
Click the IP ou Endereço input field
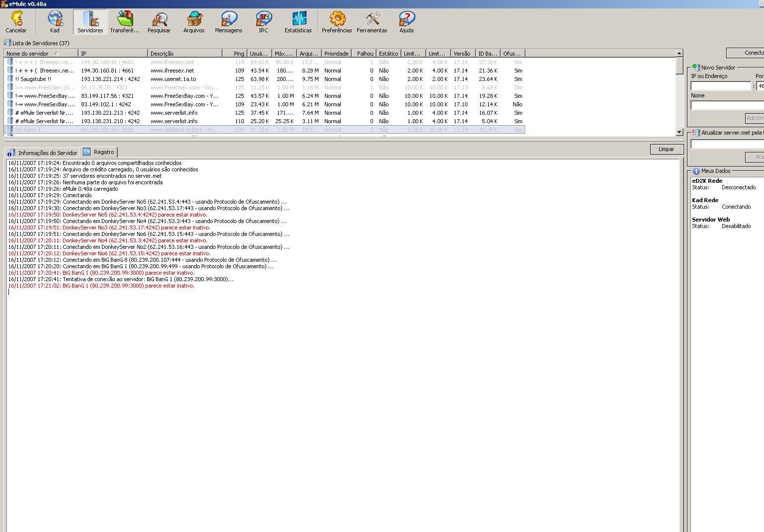coord(721,86)
